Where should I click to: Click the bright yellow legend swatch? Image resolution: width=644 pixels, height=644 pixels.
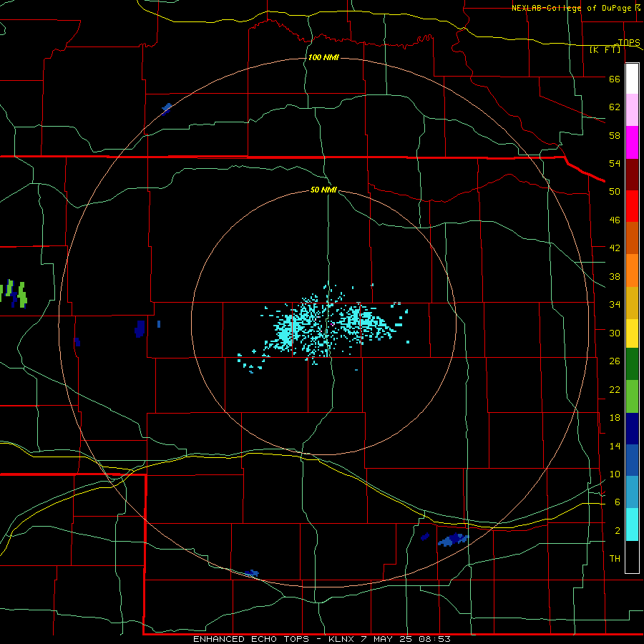pos(632,333)
